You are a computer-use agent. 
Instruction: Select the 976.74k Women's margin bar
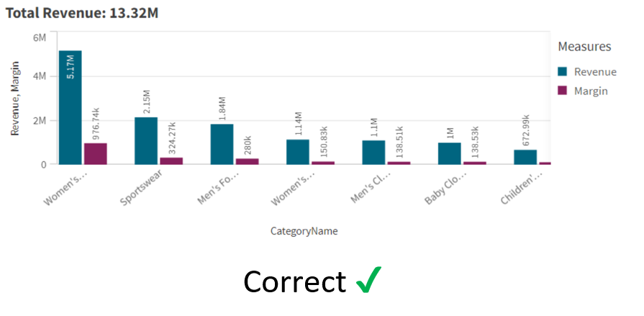96,154
